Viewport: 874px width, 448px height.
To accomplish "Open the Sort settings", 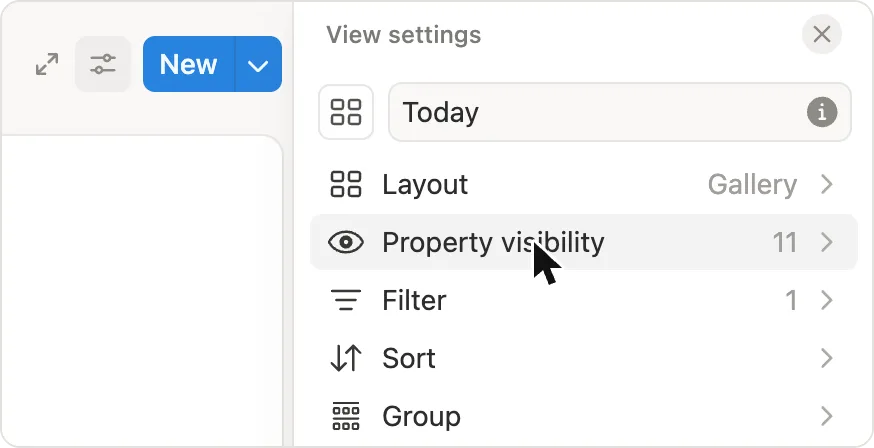I will [x=584, y=358].
